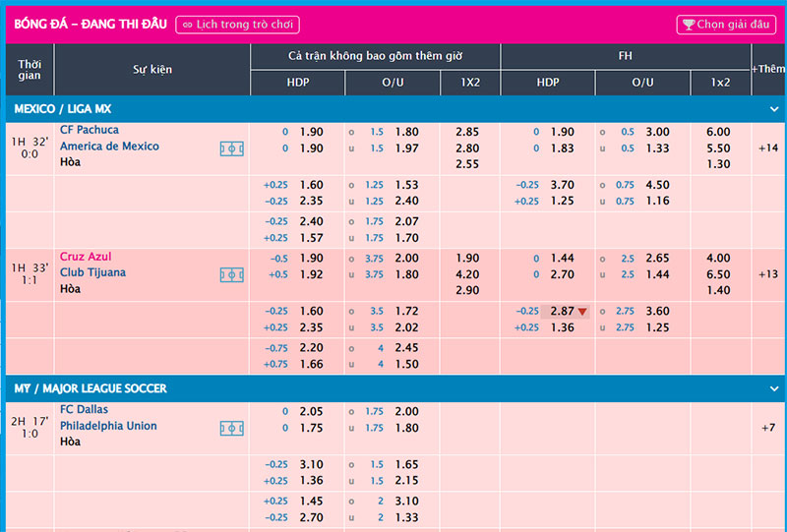
Task: Pick the 6.00 first-half 1x2 odds for Pachuca
Action: click(718, 132)
